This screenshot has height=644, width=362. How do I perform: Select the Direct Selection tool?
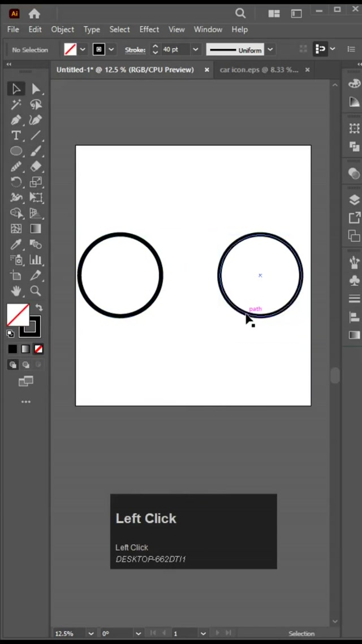tap(36, 89)
